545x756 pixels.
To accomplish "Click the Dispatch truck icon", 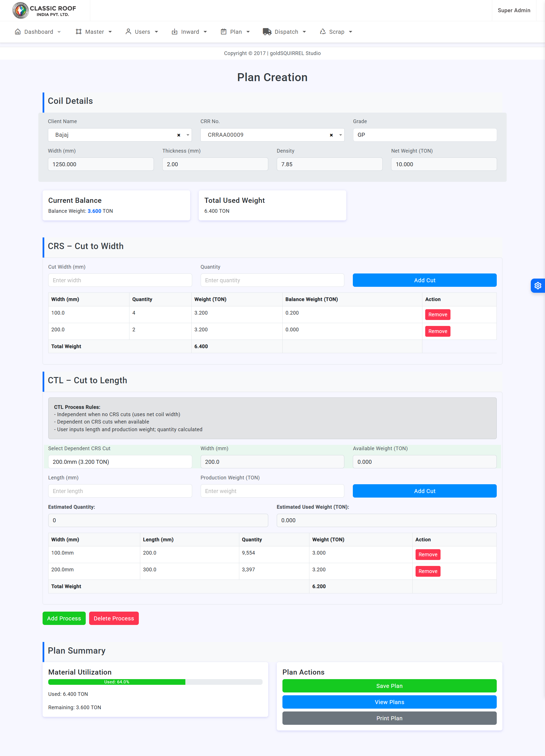I will point(267,32).
